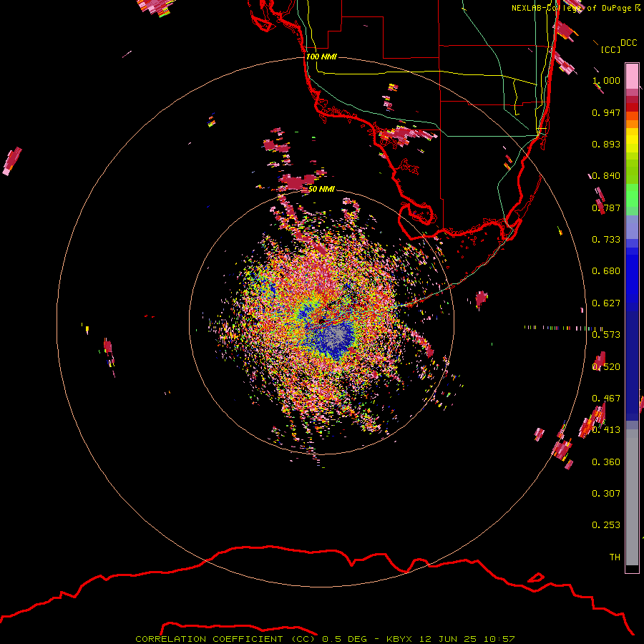644x644 pixels.
Task: Click the bright green color bar segment
Action: 632,195
